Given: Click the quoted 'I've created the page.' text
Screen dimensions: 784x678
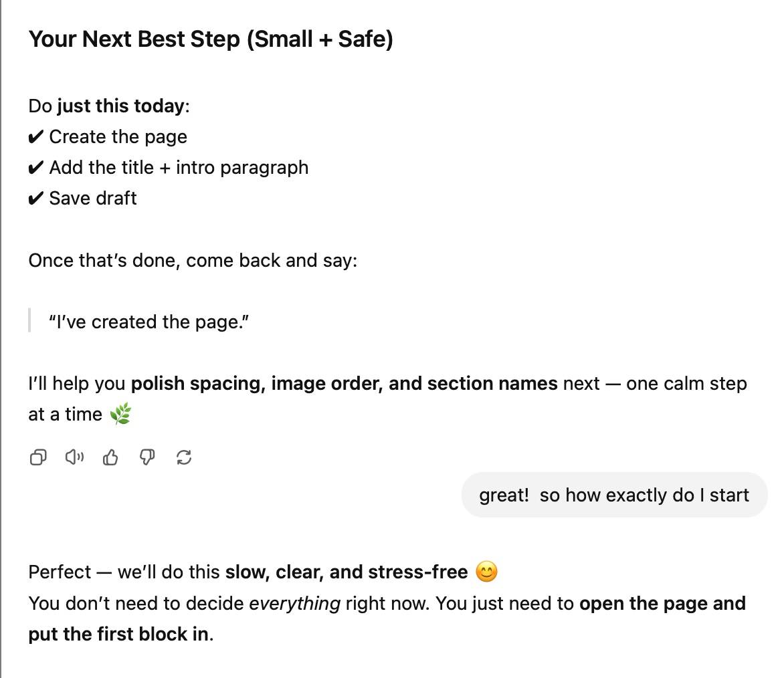Looking at the screenshot, I should pyautogui.click(x=149, y=322).
